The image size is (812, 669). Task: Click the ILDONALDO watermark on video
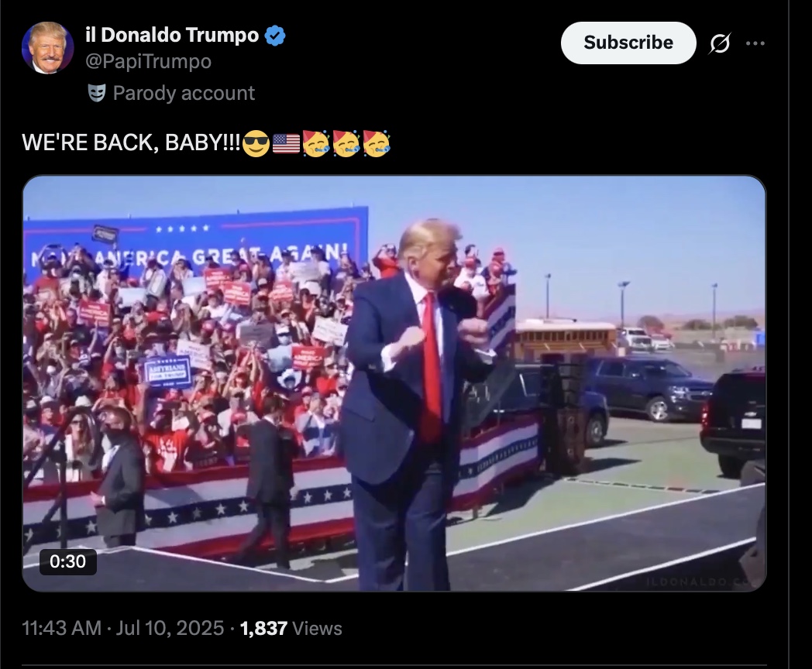point(704,582)
